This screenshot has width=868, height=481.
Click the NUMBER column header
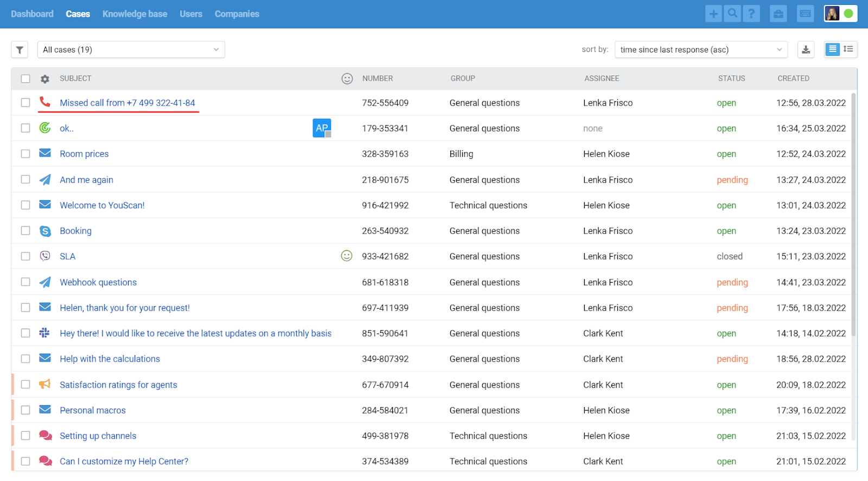point(378,79)
